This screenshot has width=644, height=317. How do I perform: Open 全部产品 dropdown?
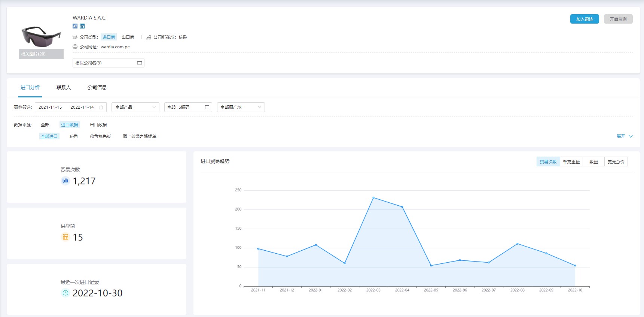(135, 107)
